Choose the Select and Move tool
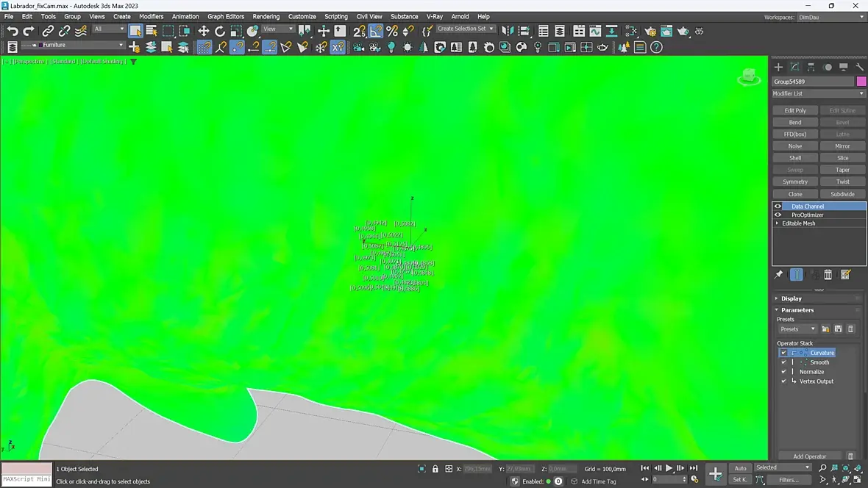The height and width of the screenshot is (488, 868). [x=203, y=31]
